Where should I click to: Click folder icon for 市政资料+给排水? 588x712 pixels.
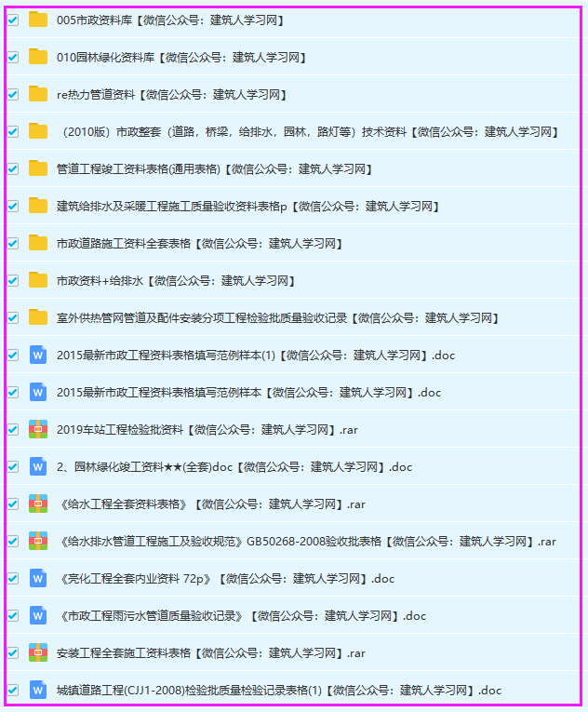pyautogui.click(x=38, y=281)
